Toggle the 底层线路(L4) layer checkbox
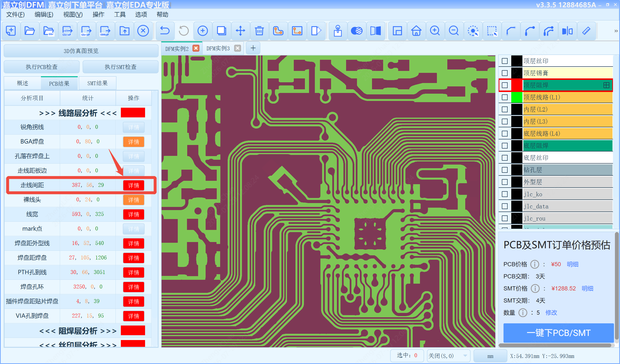Viewport: 620px width, 364px height. pyautogui.click(x=505, y=134)
